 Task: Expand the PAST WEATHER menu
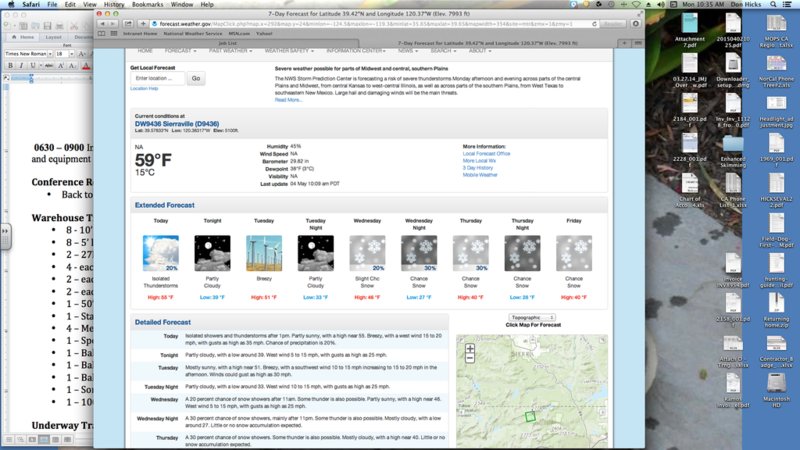pos(230,51)
